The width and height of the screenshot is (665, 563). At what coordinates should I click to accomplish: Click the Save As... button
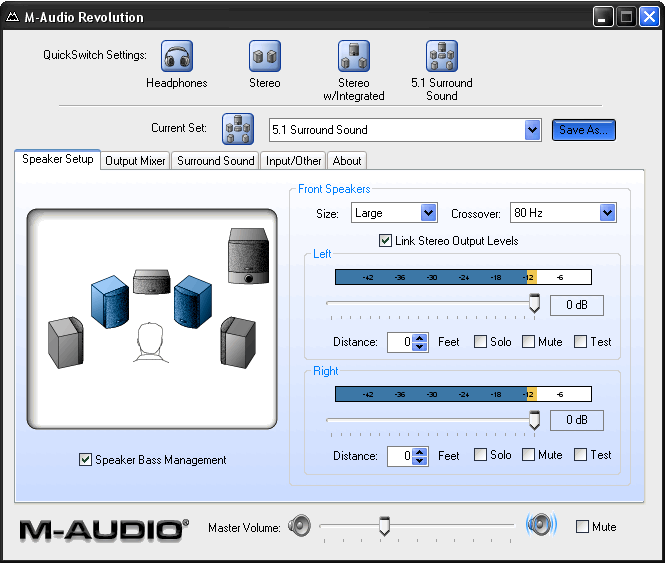(x=584, y=130)
